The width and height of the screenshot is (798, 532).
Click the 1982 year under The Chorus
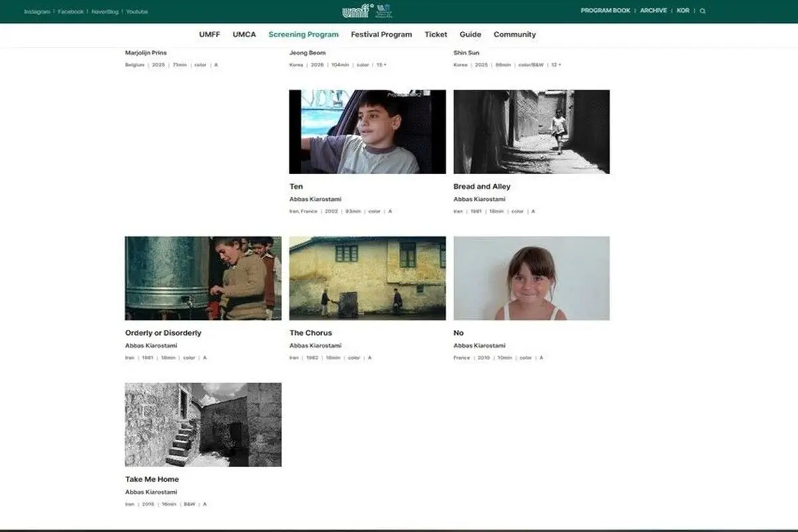point(313,358)
